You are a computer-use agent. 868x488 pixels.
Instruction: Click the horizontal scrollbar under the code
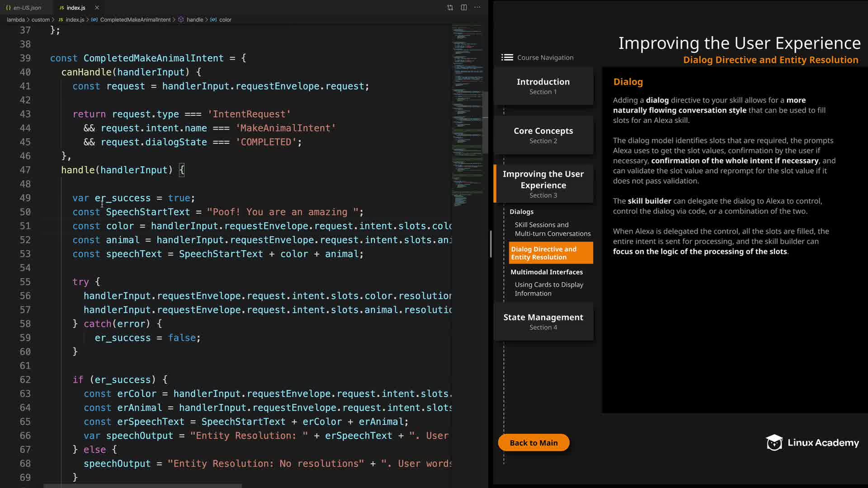pos(142,486)
